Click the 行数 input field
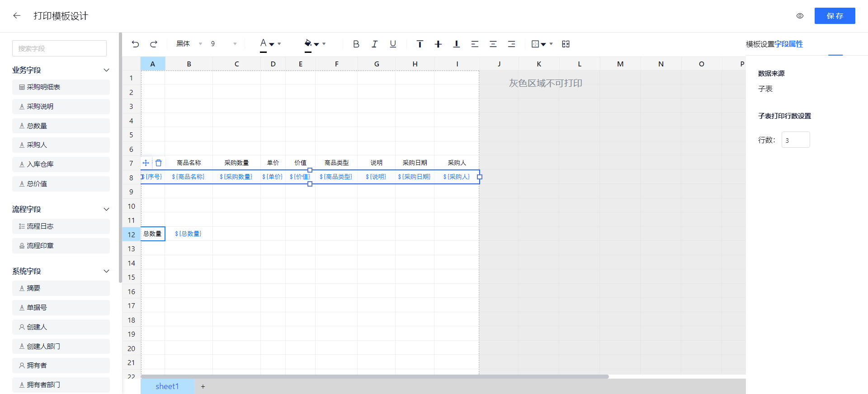This screenshot has width=868, height=394. click(x=796, y=140)
